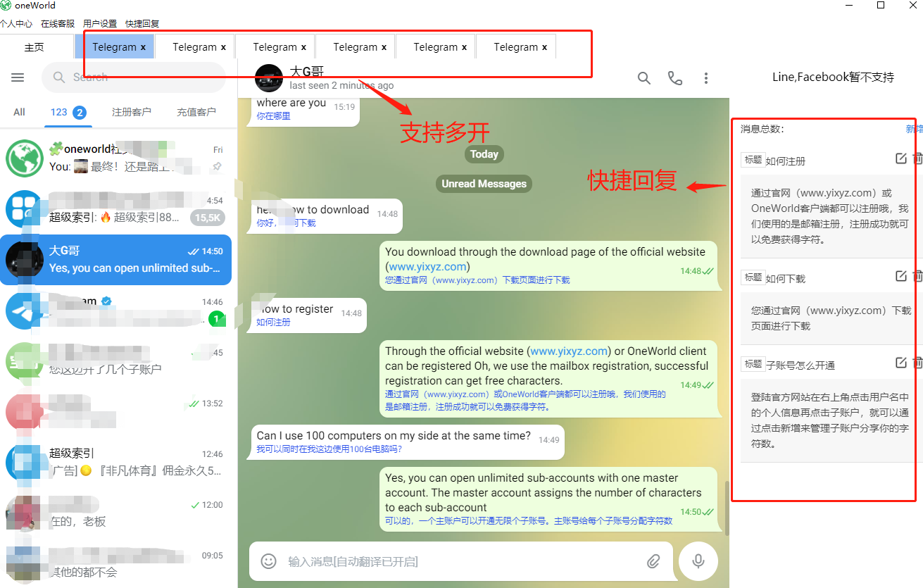Search the current chat with magnifier icon

coord(644,78)
